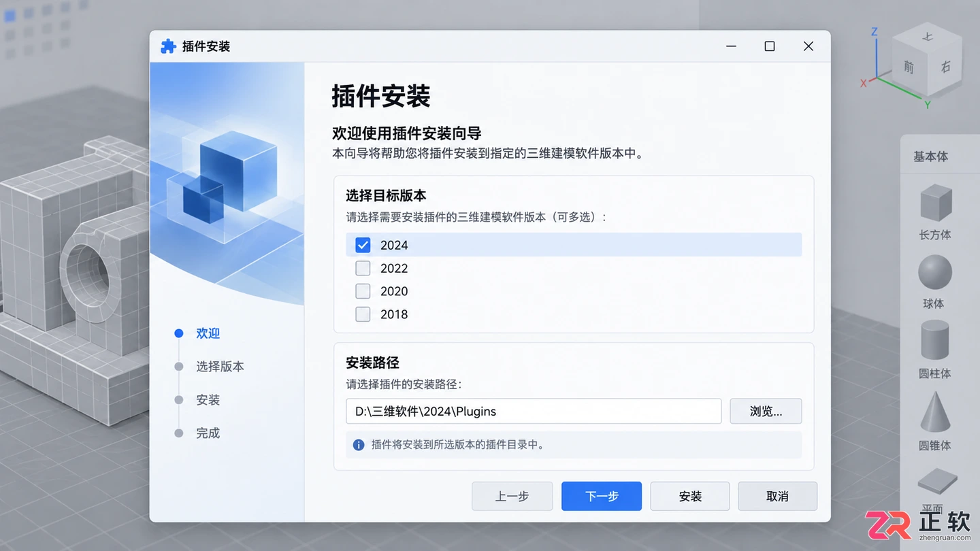This screenshot has width=980, height=551.
Task: Minimize the 插件安装 window
Action: point(731,46)
